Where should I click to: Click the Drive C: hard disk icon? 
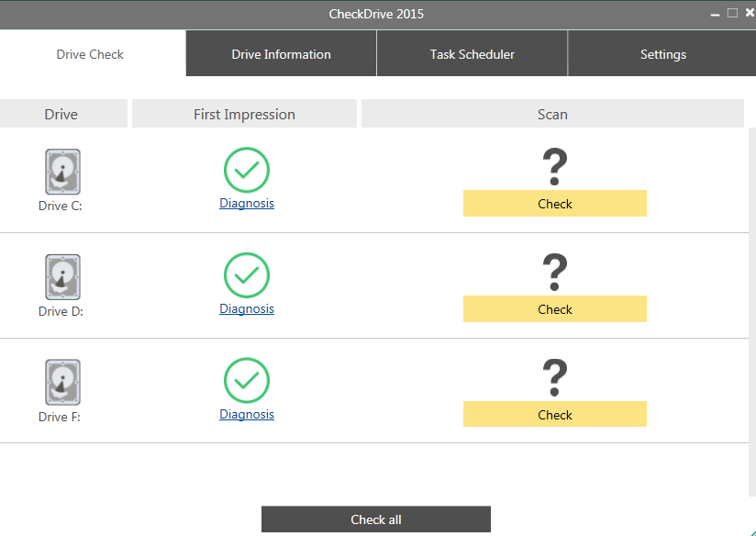click(62, 172)
